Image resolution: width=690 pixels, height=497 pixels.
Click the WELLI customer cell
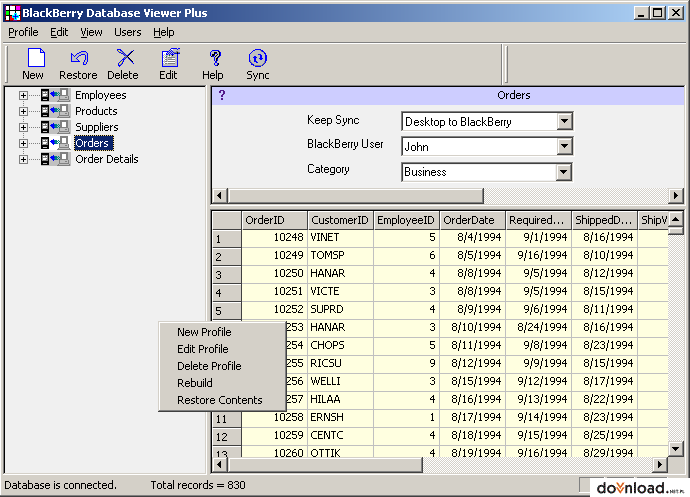340,382
